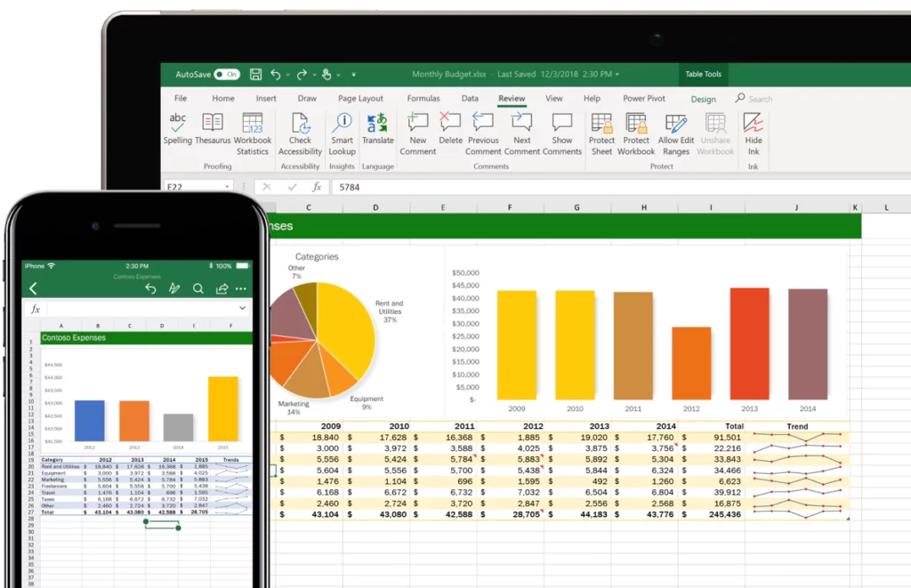Open the Table Tools Design tab
Image resolution: width=911 pixels, height=588 pixels.
tap(703, 99)
